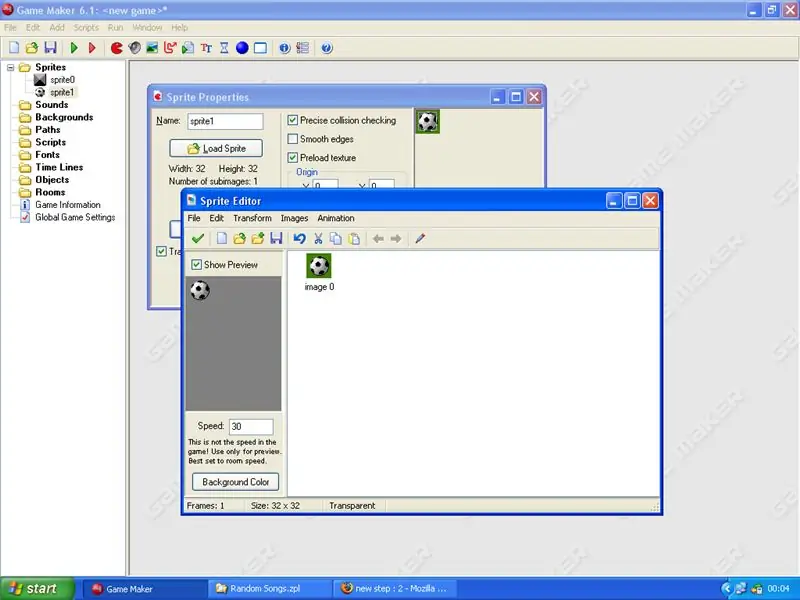Open an existing game file from main toolbar

coord(32,48)
